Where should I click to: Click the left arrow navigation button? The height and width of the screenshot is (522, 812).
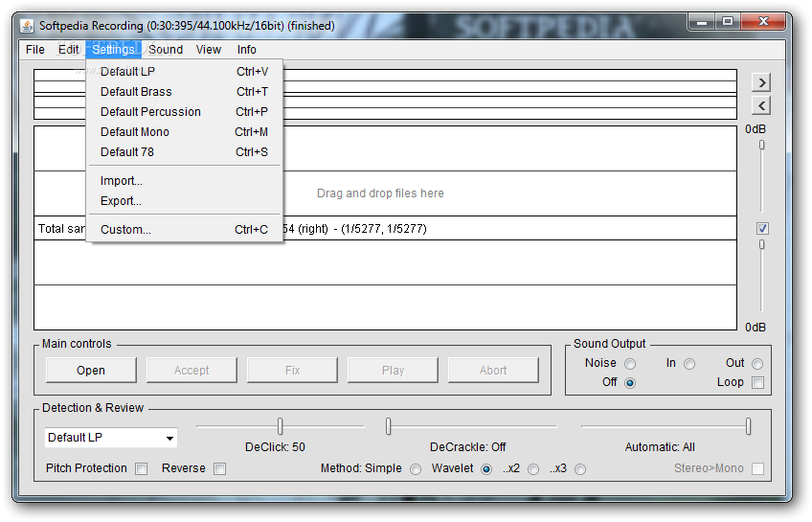pos(760,105)
